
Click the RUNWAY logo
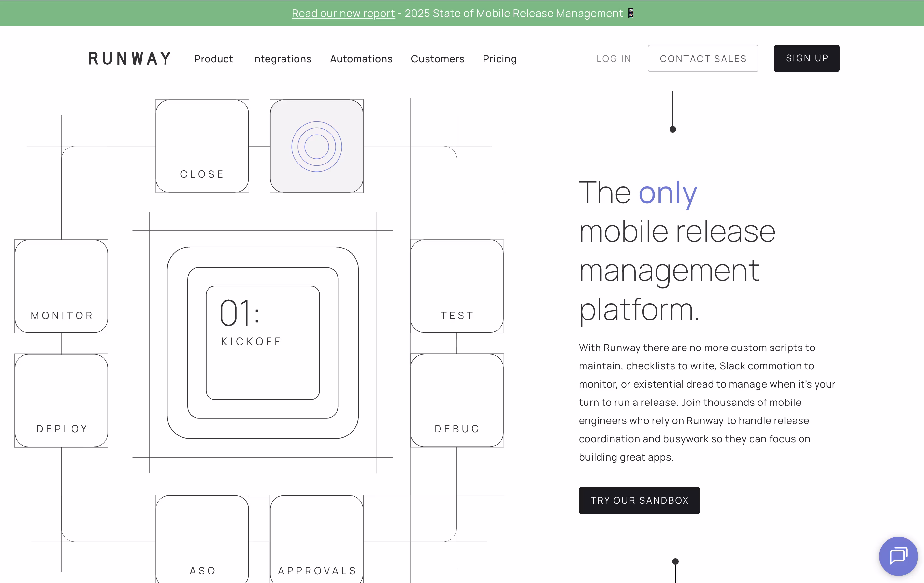[x=130, y=59]
